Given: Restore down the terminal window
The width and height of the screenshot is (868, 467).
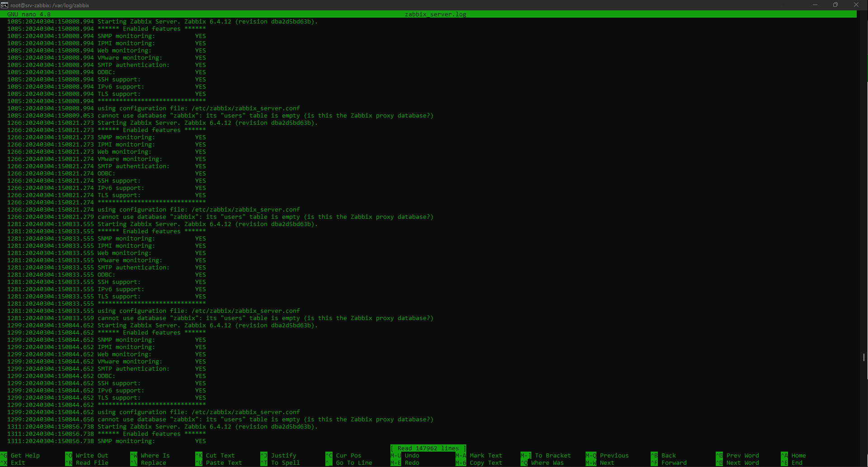Looking at the screenshot, I should tap(835, 5).
